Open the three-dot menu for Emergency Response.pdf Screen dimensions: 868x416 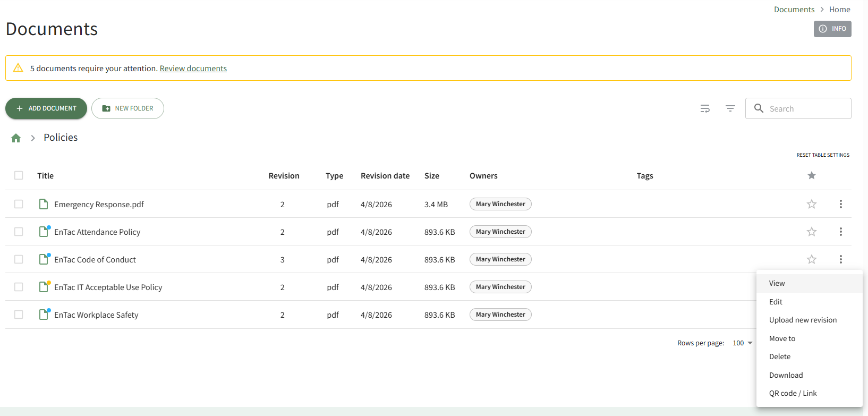click(840, 204)
